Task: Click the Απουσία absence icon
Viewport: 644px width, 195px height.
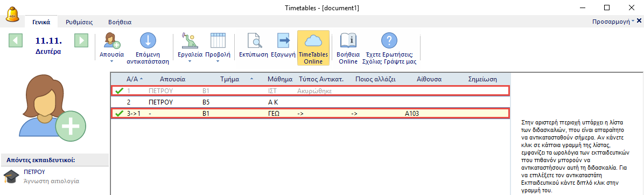Action: (111, 41)
